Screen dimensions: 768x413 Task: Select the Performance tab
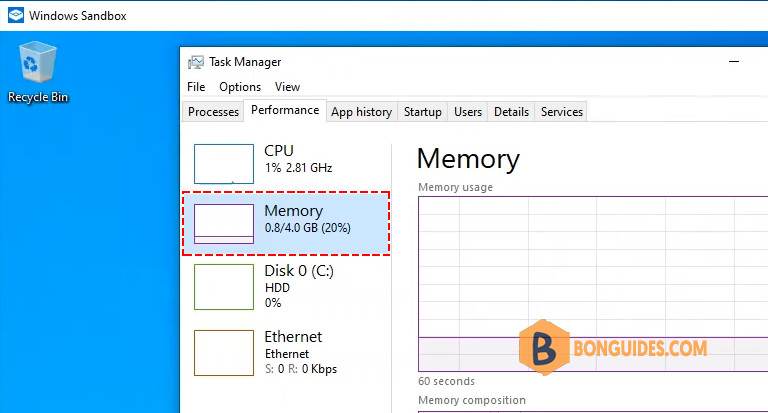(285, 110)
